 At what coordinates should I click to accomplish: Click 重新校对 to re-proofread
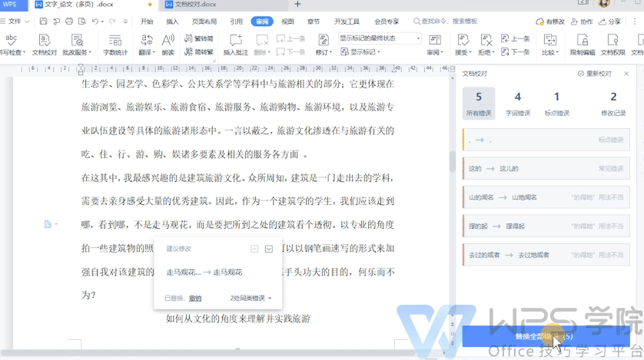pos(594,74)
